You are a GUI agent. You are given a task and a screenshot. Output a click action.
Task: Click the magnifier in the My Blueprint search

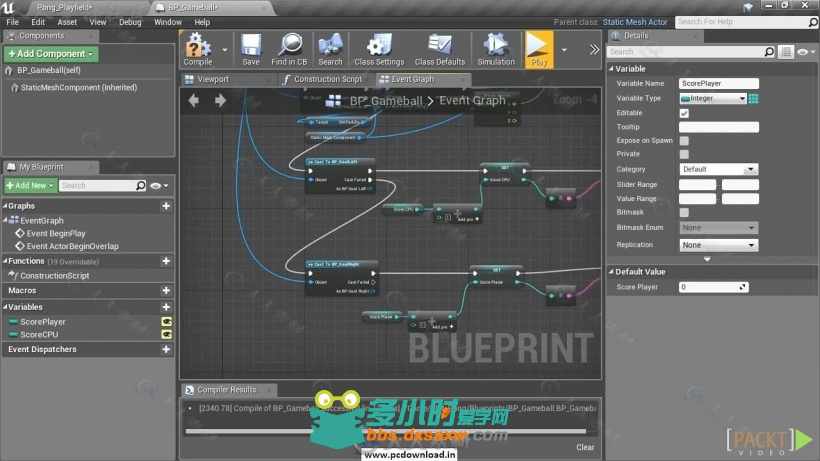pos(141,186)
